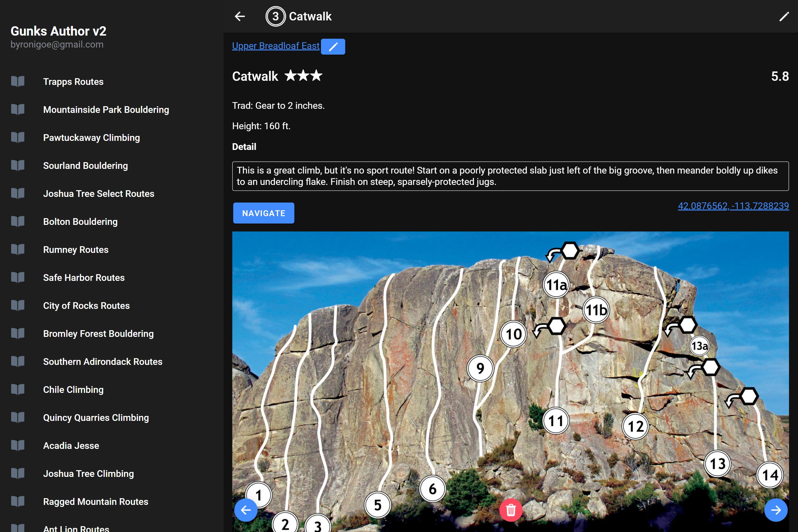Open Rumney Routes guide

76,249
